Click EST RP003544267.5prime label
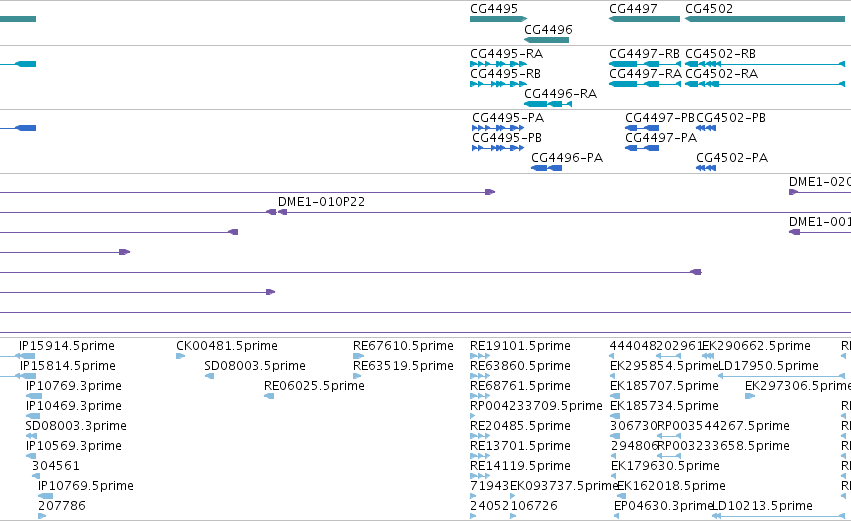This screenshot has width=851, height=521. click(723, 426)
